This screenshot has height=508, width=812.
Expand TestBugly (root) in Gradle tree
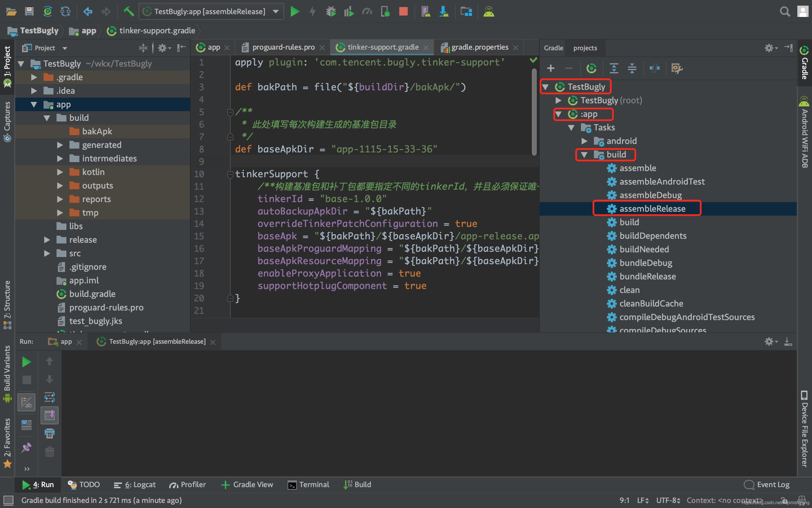coord(558,100)
